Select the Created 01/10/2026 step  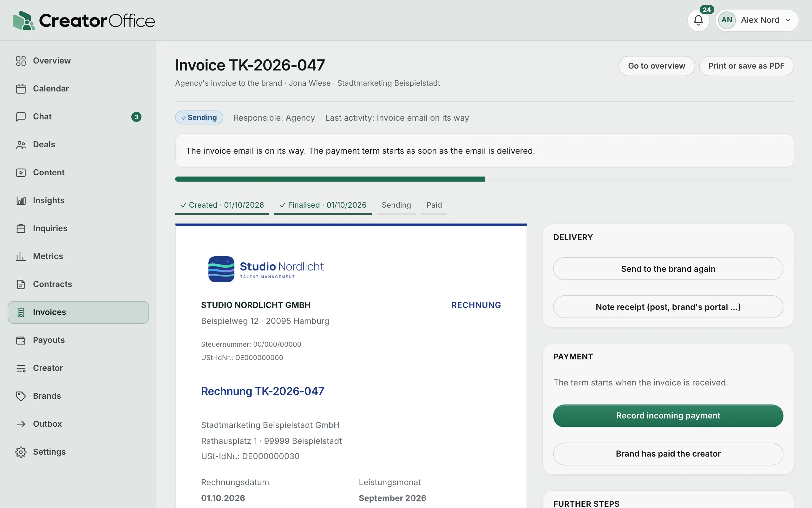click(222, 205)
